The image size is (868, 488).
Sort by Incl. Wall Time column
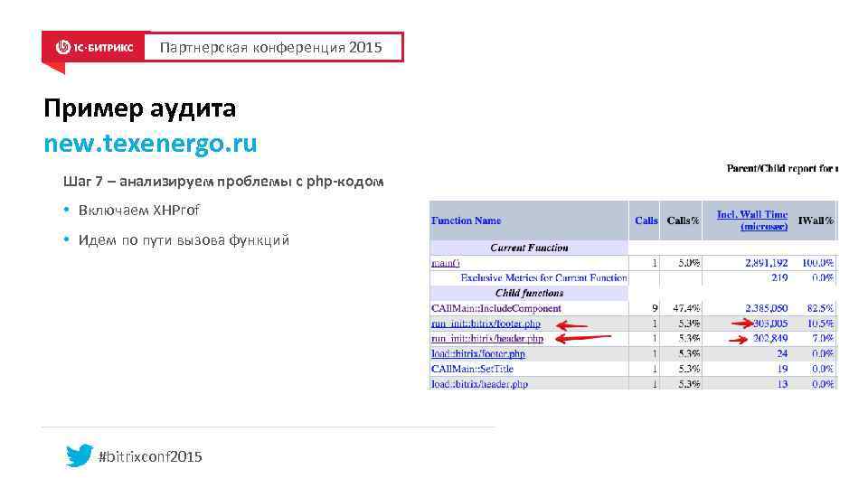pos(752,221)
